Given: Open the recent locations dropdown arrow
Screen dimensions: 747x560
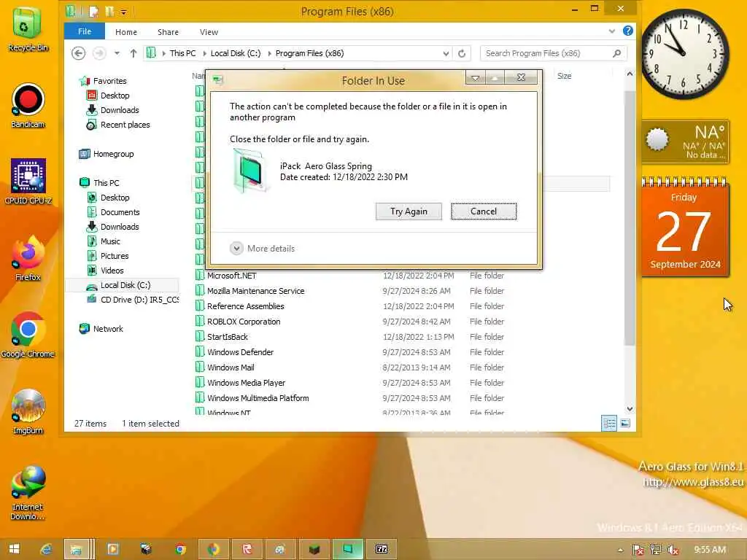Looking at the screenshot, I should [117, 53].
